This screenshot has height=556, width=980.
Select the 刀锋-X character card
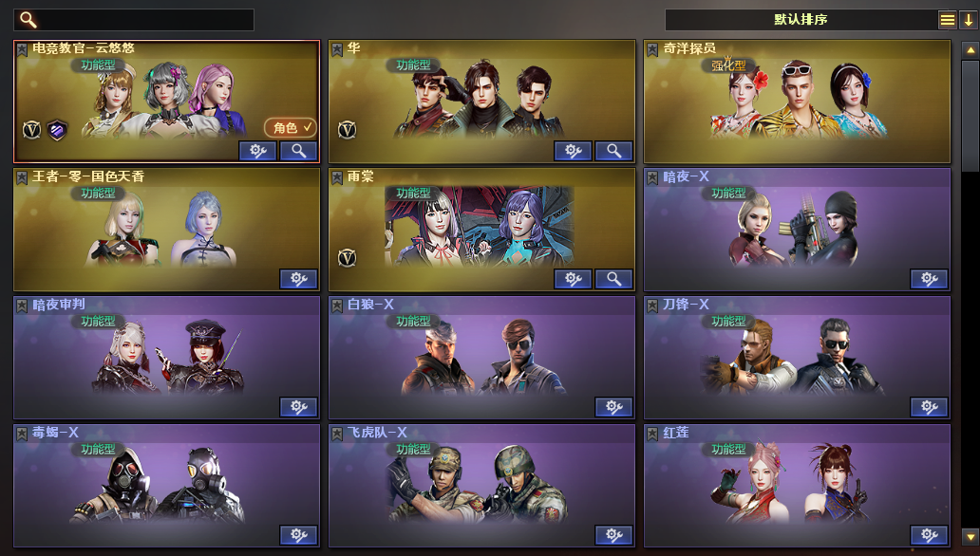pyautogui.click(x=797, y=358)
